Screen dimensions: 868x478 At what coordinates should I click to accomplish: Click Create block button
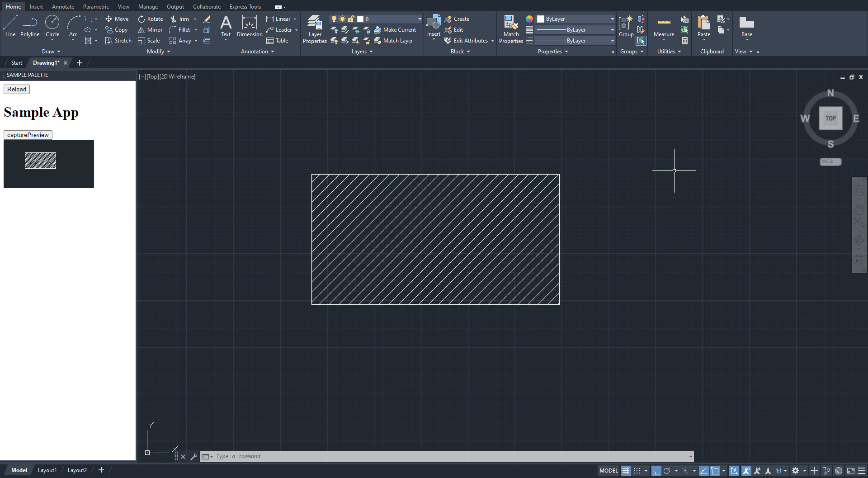point(457,19)
